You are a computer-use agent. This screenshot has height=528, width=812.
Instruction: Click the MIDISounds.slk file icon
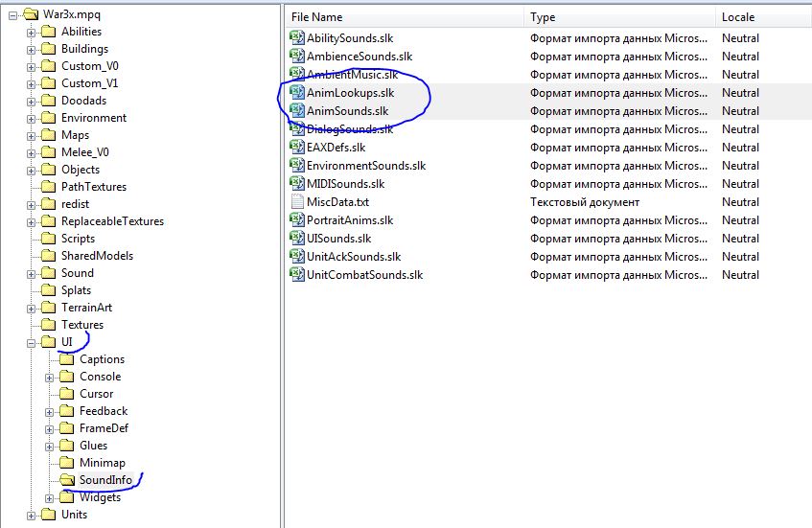coord(297,183)
